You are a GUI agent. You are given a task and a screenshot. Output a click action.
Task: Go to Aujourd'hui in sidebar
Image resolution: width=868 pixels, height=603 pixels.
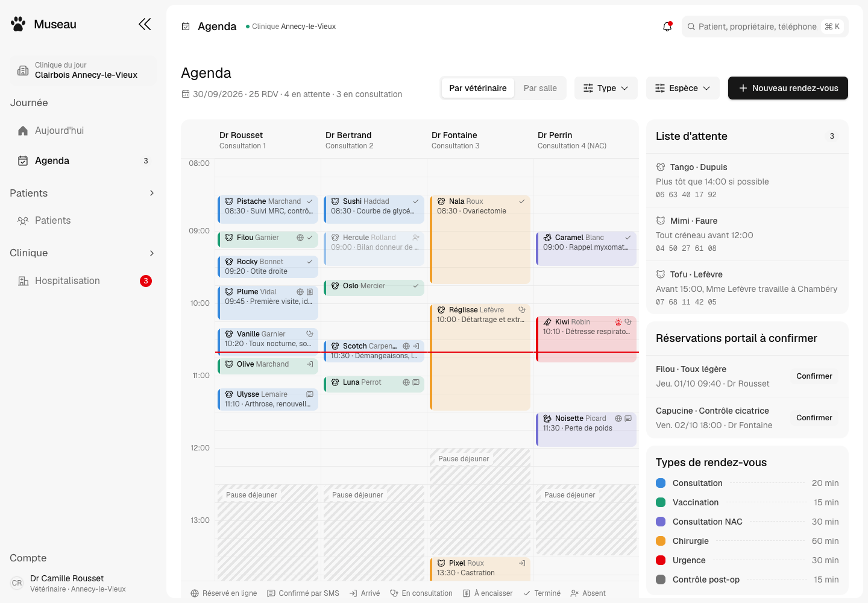(x=83, y=130)
